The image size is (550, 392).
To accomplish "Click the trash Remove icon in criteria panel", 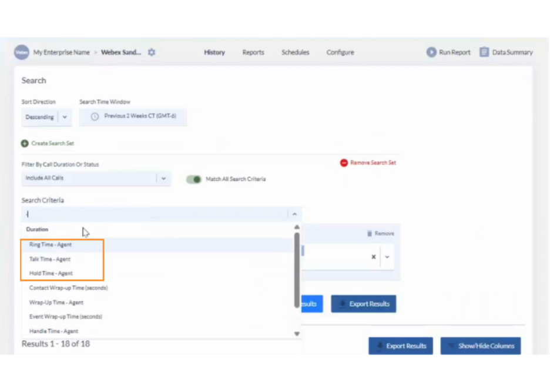I will click(370, 234).
